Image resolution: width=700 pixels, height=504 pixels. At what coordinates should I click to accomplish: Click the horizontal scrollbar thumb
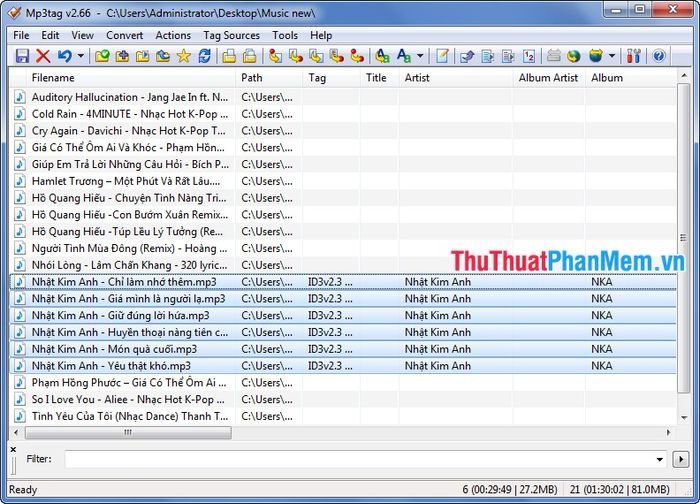[128, 432]
